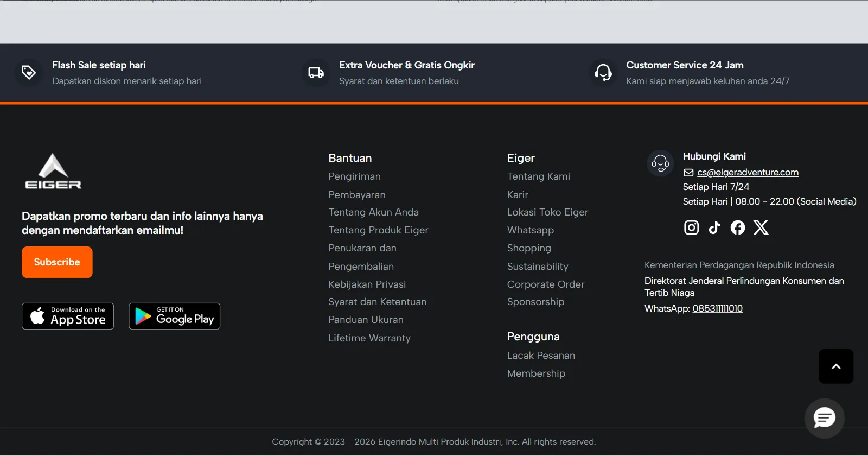The width and height of the screenshot is (868, 456).
Task: Click the Eiger logo in footer
Action: pos(53,171)
